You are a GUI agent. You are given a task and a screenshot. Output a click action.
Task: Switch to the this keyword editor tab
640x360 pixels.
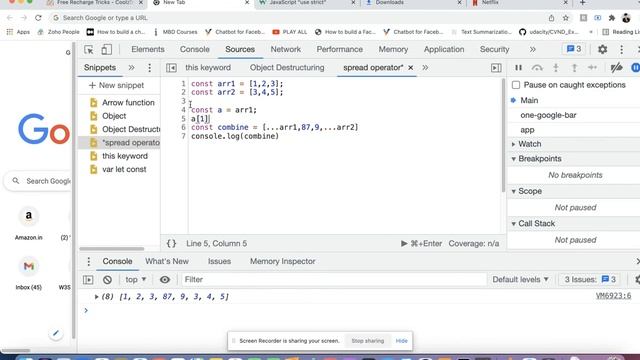(x=208, y=68)
